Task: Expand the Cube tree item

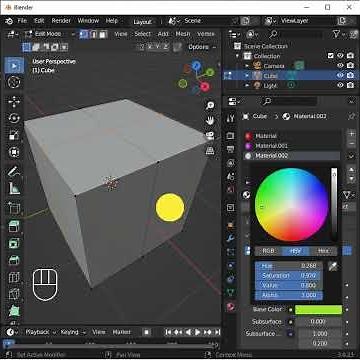Action: 247,76
